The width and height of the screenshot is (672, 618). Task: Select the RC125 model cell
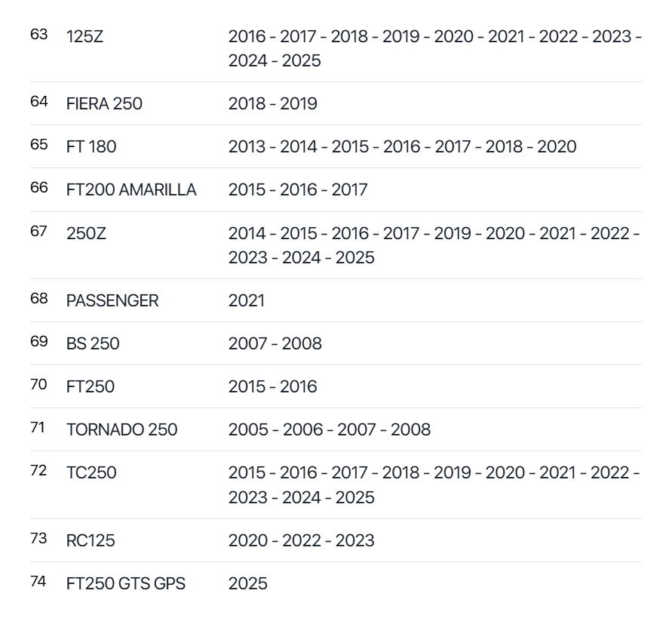tap(91, 540)
